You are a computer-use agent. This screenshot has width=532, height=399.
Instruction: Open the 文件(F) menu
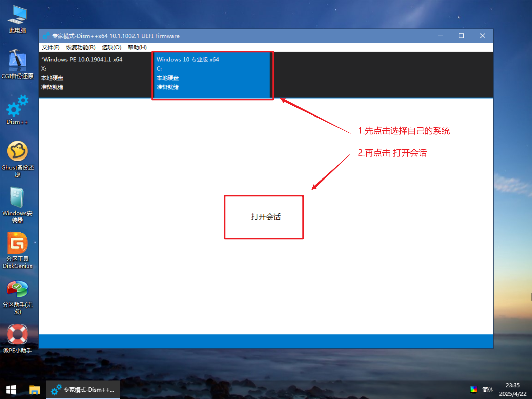pos(50,47)
